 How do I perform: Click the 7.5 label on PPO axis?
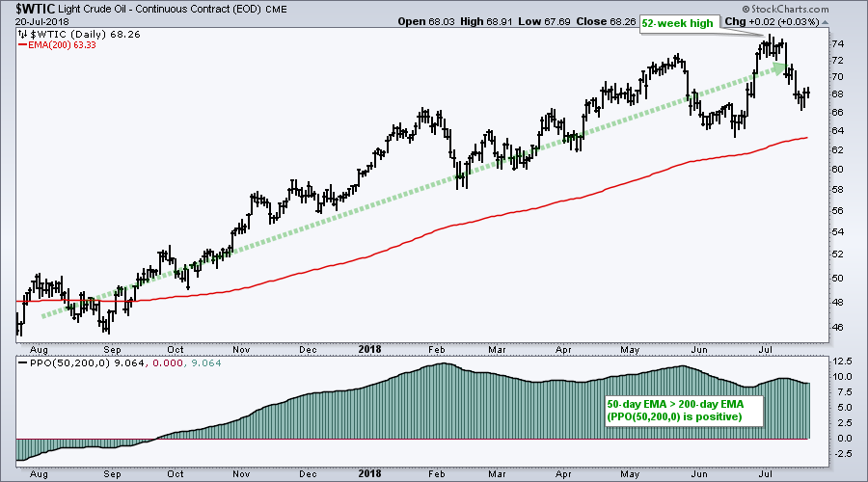point(844,392)
